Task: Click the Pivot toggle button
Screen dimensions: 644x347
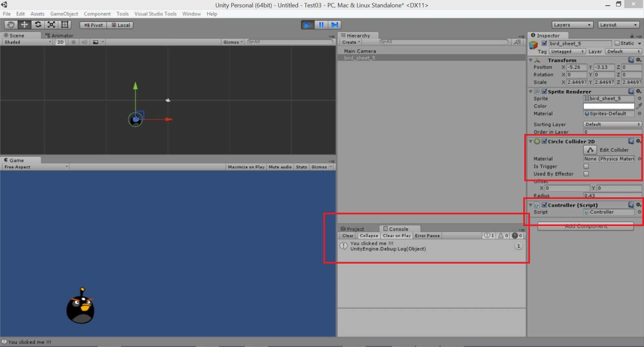Action: (x=93, y=25)
